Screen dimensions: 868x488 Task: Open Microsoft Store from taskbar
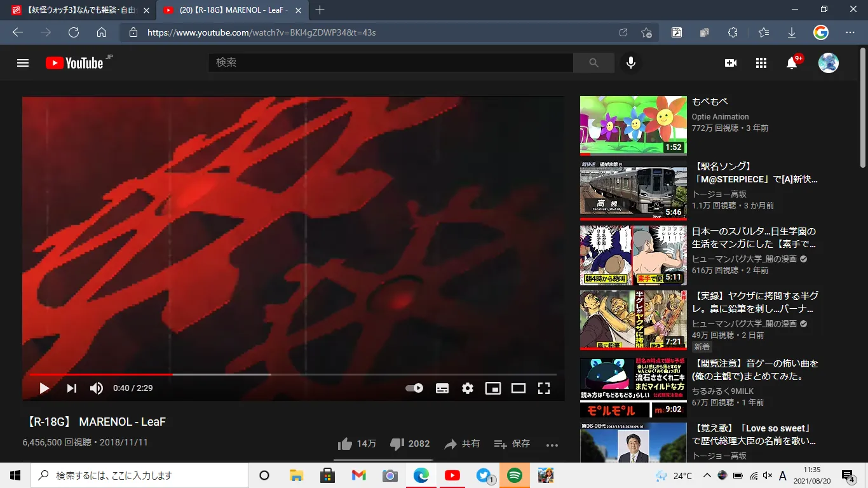coord(327,475)
